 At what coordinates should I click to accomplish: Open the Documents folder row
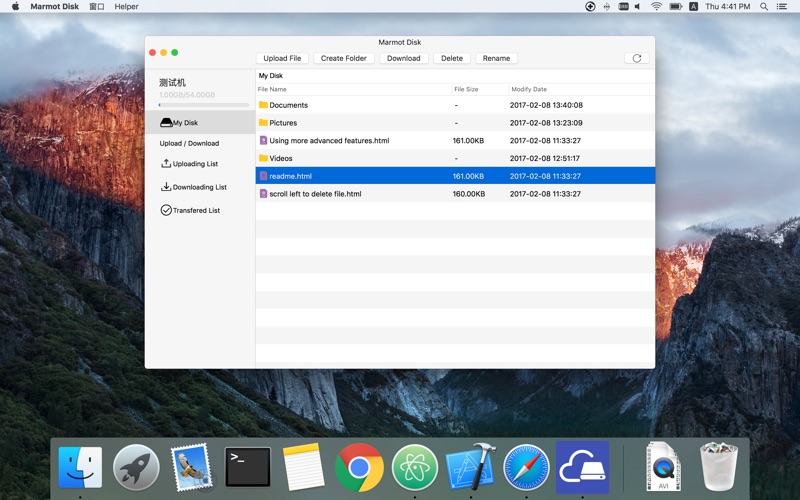coord(455,105)
